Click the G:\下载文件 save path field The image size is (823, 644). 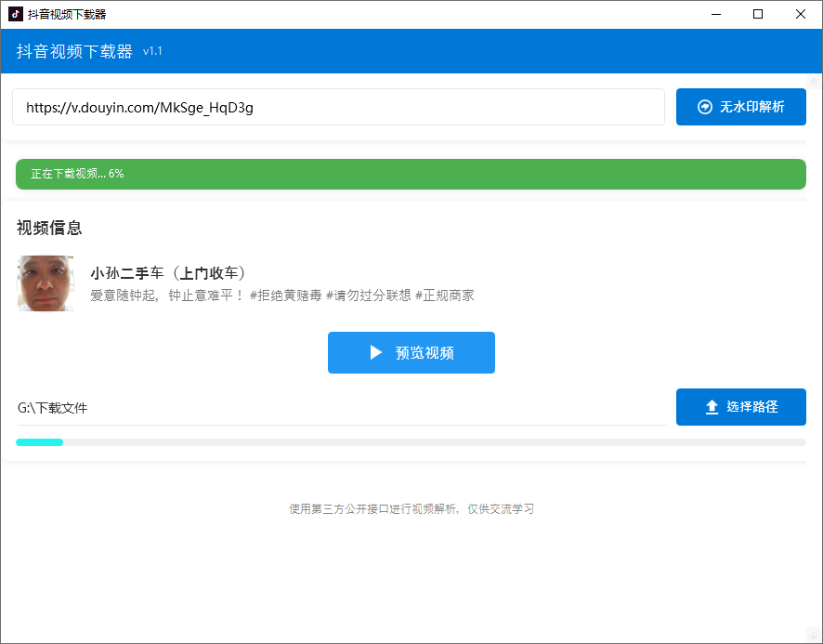point(341,408)
